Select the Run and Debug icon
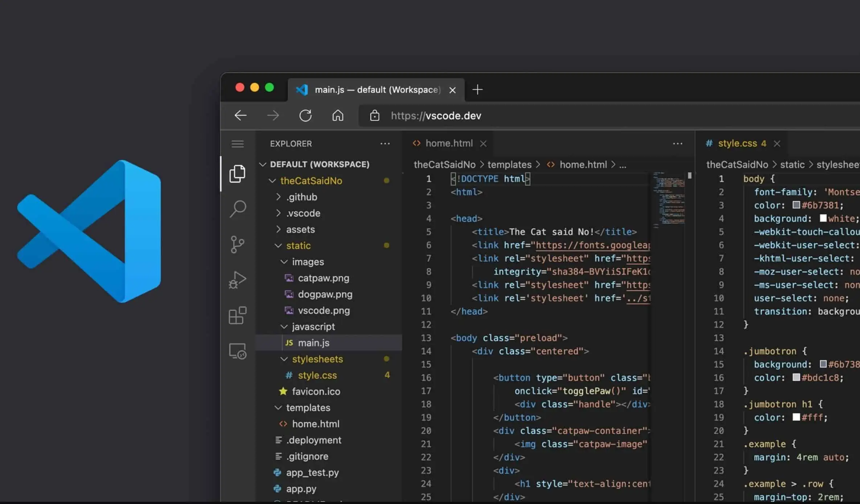 [x=238, y=280]
